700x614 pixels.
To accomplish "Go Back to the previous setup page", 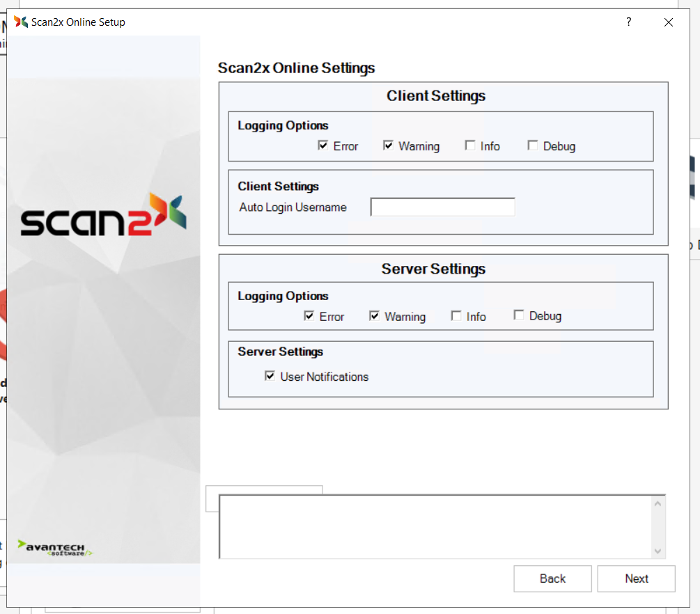I will [x=552, y=578].
